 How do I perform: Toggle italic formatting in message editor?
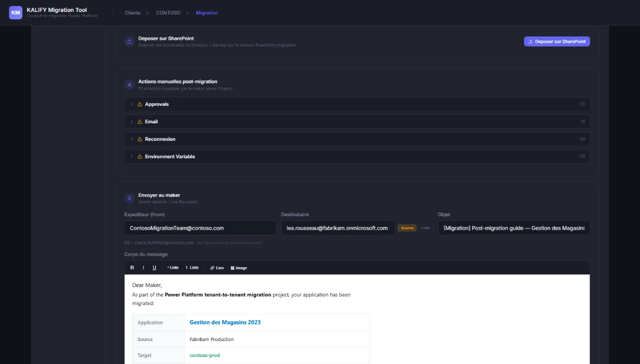143,268
